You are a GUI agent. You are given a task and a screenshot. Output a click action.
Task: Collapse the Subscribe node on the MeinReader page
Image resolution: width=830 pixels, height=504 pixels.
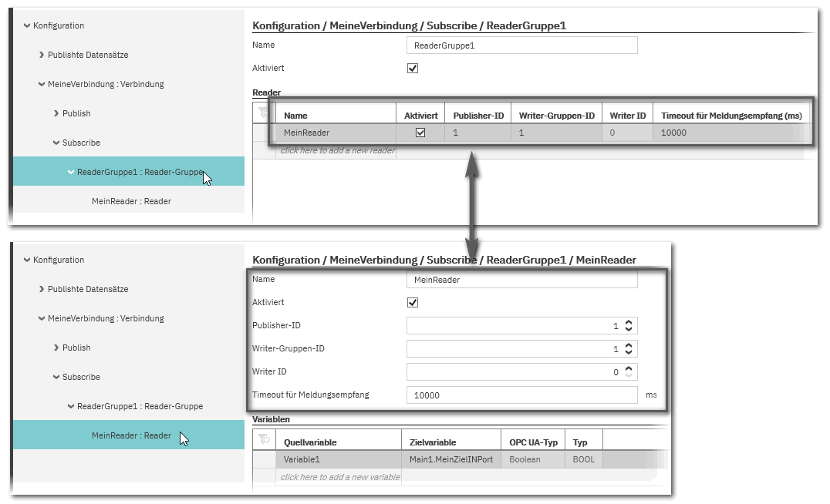56,377
